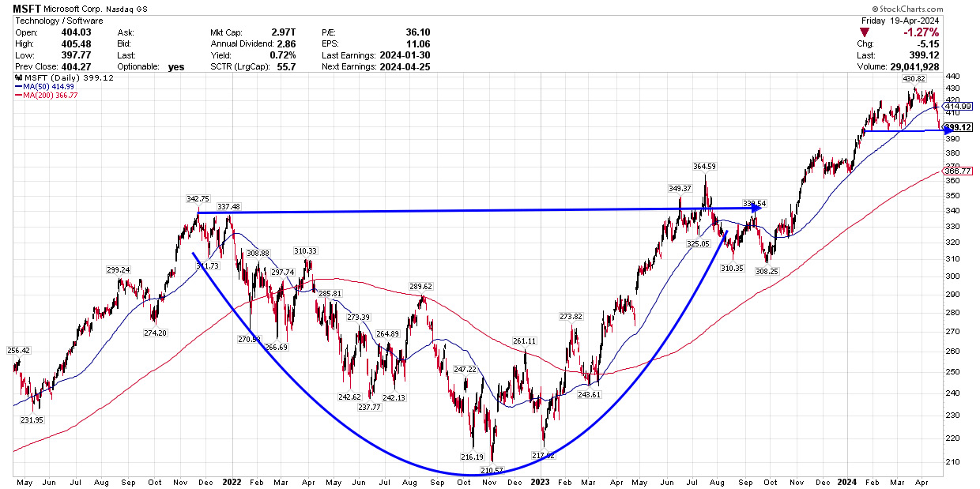Select the Next Earnings date 2024-04-25
The width and height of the screenshot is (980, 489).
tap(404, 67)
